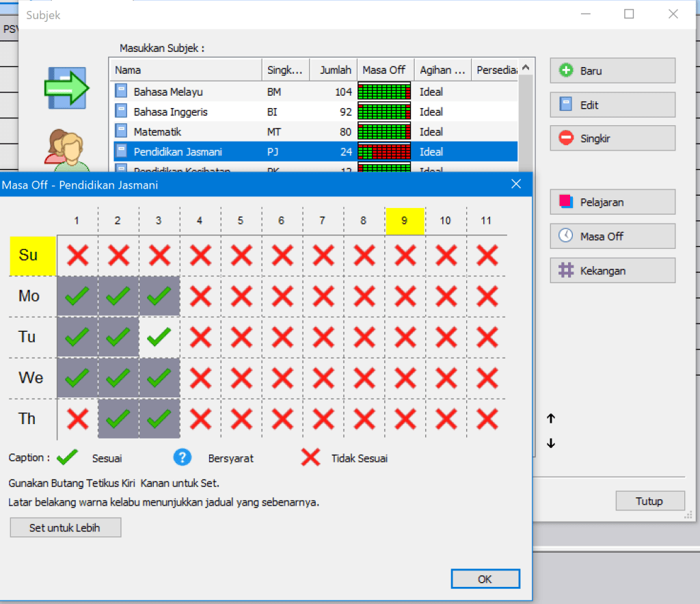Image resolution: width=700 pixels, height=604 pixels.
Task: Toggle the Tuesday period 3 check cell
Action: (x=159, y=337)
